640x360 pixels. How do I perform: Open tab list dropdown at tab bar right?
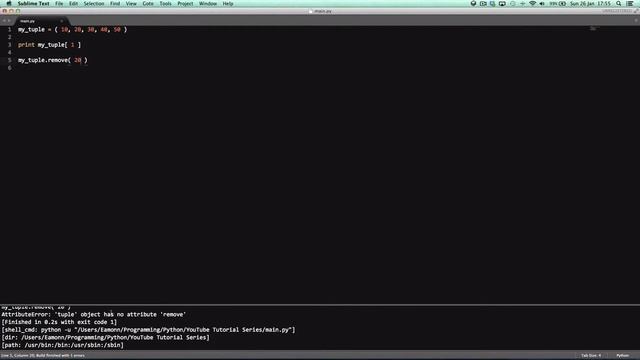636,20
